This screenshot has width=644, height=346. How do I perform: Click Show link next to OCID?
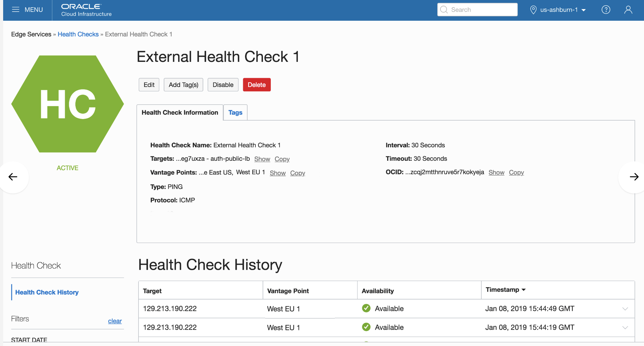coord(496,172)
